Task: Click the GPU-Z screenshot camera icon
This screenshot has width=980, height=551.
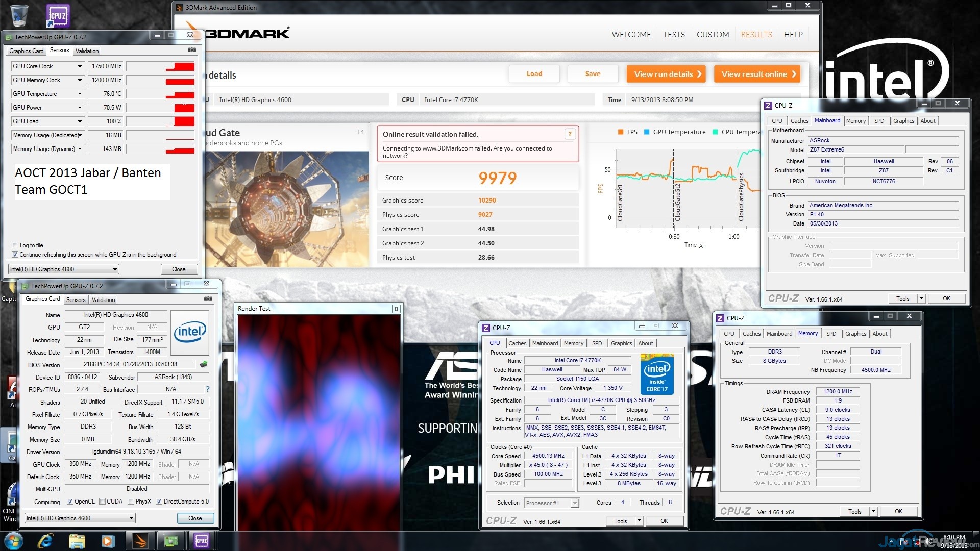Action: pyautogui.click(x=192, y=50)
